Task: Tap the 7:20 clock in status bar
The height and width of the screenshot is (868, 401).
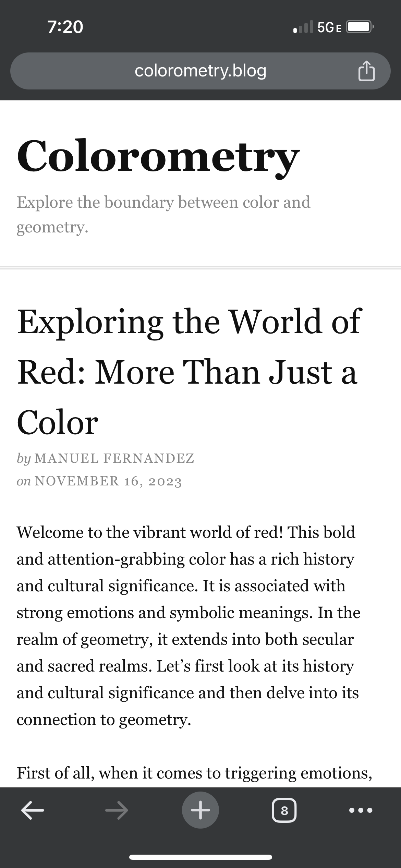Action: [65, 27]
